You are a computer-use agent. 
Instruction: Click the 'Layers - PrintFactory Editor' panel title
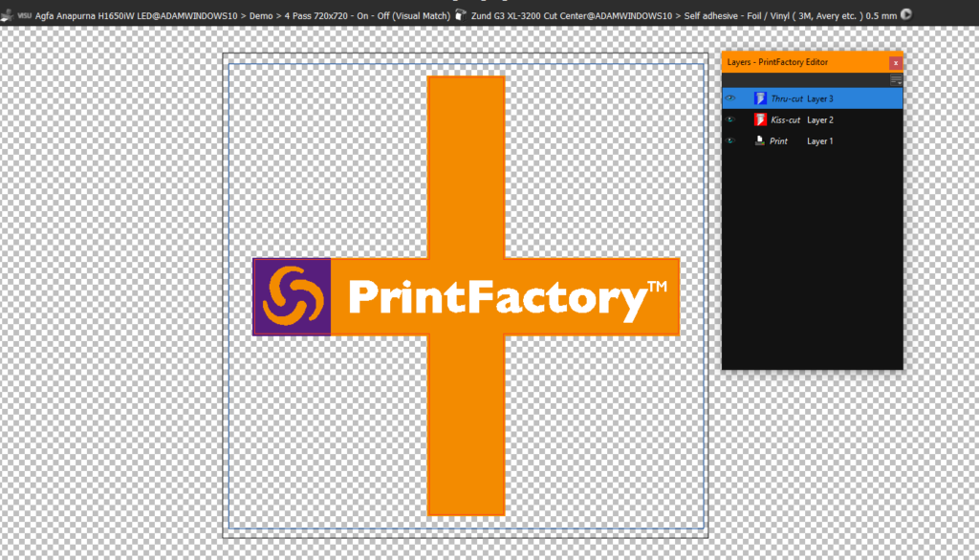coord(777,62)
